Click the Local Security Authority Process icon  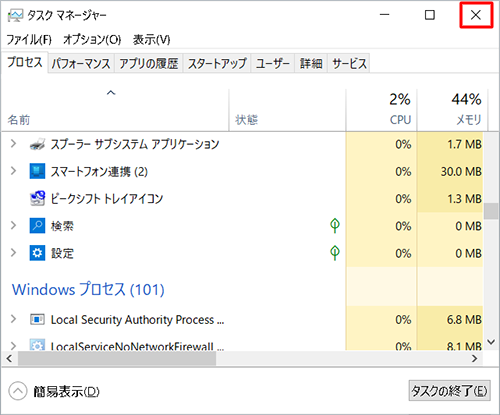(37, 320)
